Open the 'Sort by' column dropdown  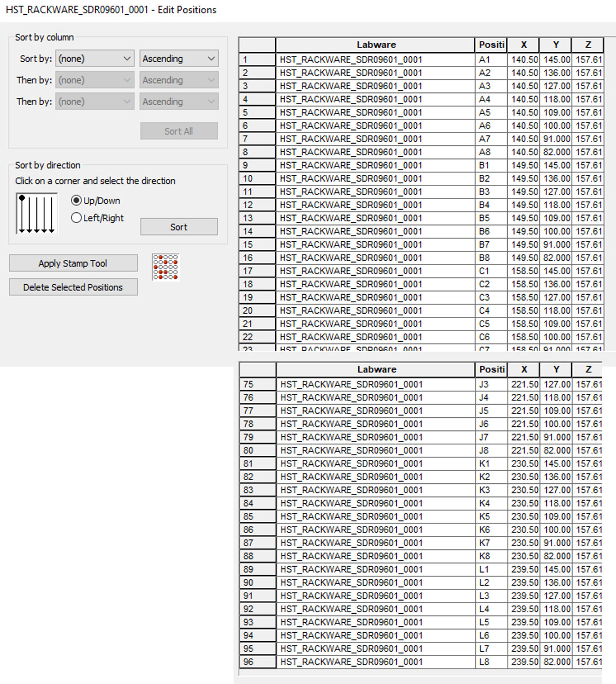point(95,59)
